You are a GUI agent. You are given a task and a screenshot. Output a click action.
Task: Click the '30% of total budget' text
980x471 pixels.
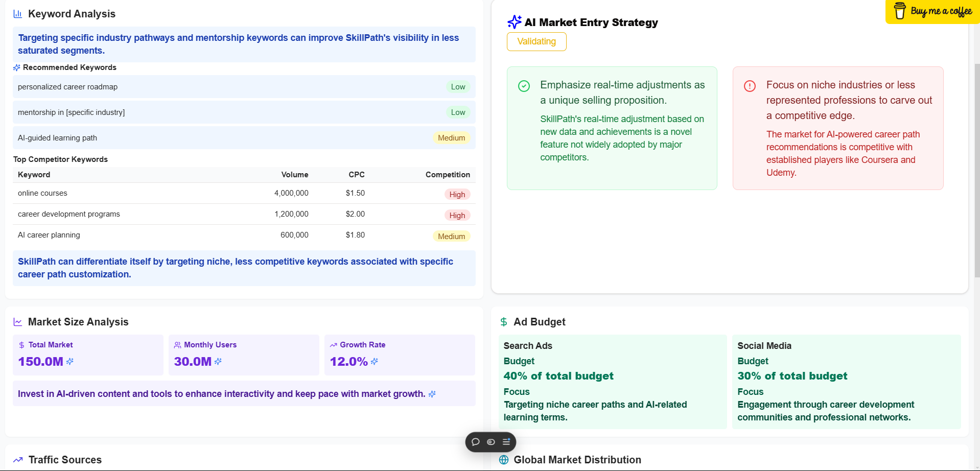(792, 376)
